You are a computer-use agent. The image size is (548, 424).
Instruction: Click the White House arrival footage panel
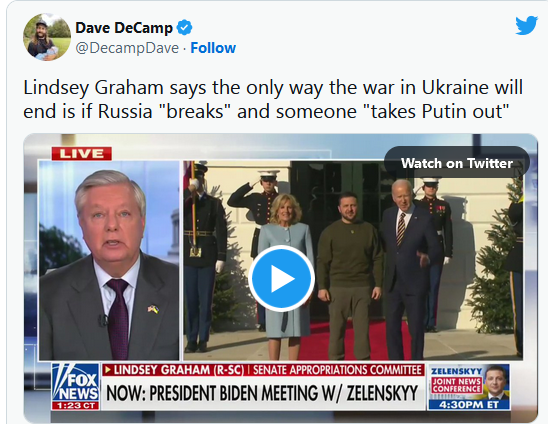coord(353,260)
